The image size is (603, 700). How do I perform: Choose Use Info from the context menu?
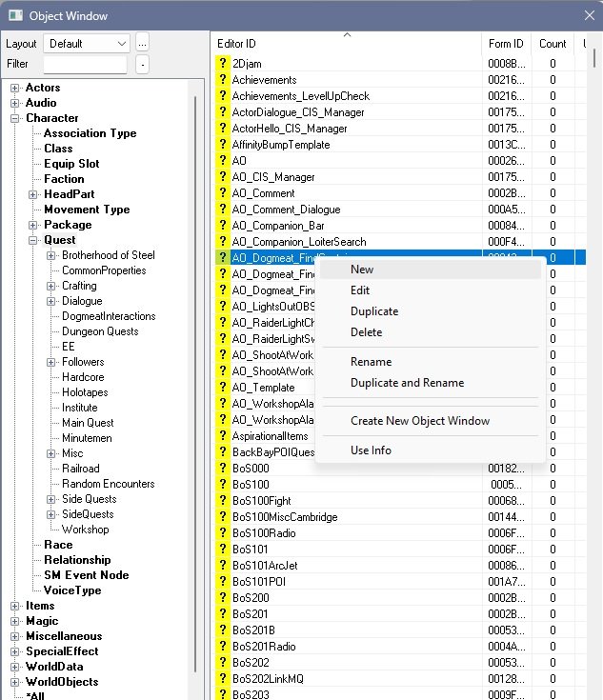pos(431,450)
